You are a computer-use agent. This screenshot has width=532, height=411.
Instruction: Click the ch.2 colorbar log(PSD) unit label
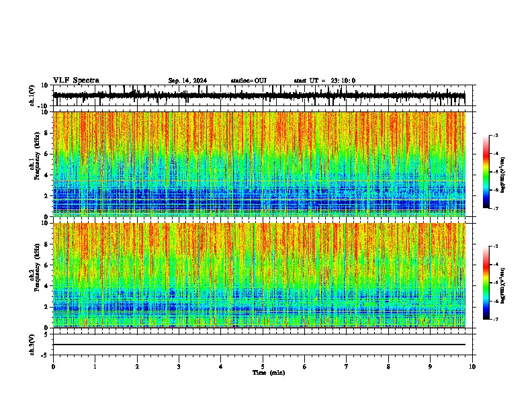503,285
